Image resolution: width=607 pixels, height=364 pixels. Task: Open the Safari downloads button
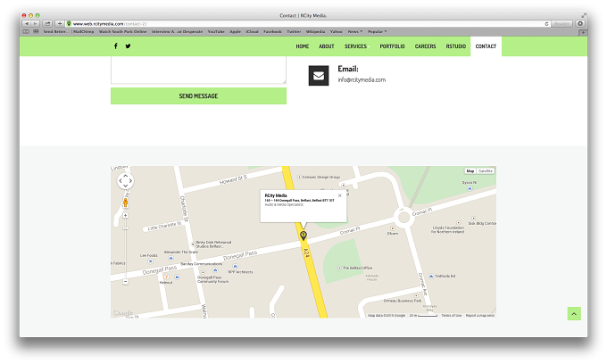[580, 23]
